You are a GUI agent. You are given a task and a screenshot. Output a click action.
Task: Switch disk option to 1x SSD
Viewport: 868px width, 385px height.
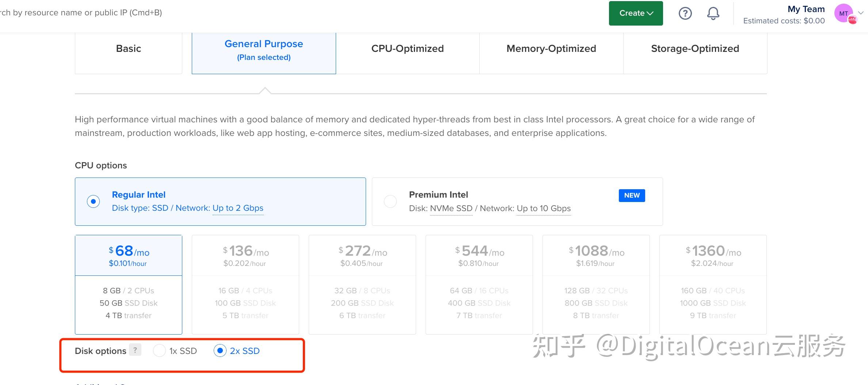(160, 351)
